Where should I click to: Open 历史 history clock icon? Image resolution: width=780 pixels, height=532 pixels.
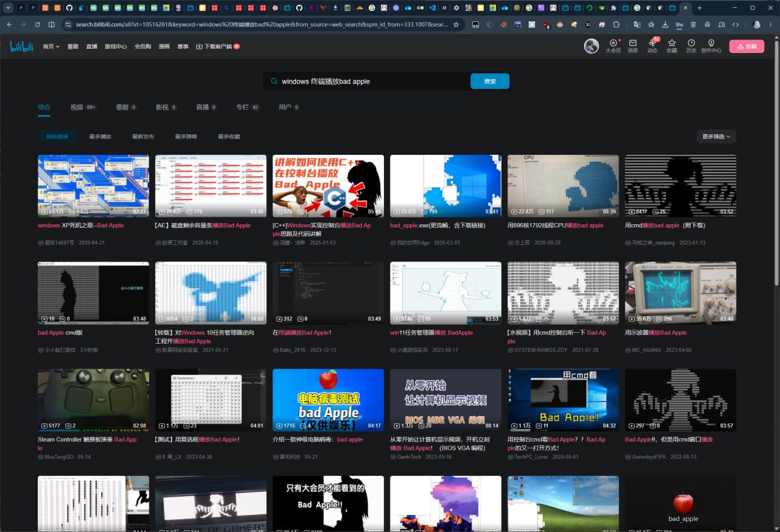[x=691, y=46]
